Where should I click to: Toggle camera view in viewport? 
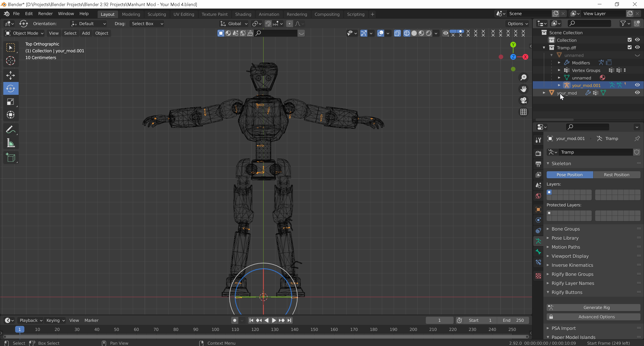point(524,100)
